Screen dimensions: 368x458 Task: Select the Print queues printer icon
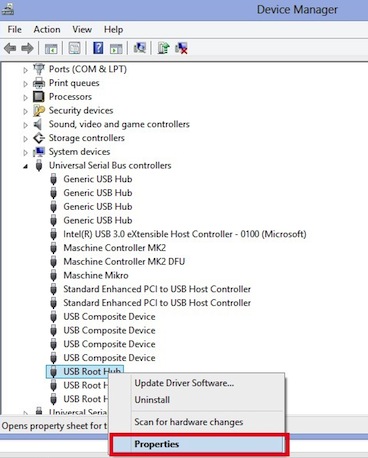[x=39, y=83]
